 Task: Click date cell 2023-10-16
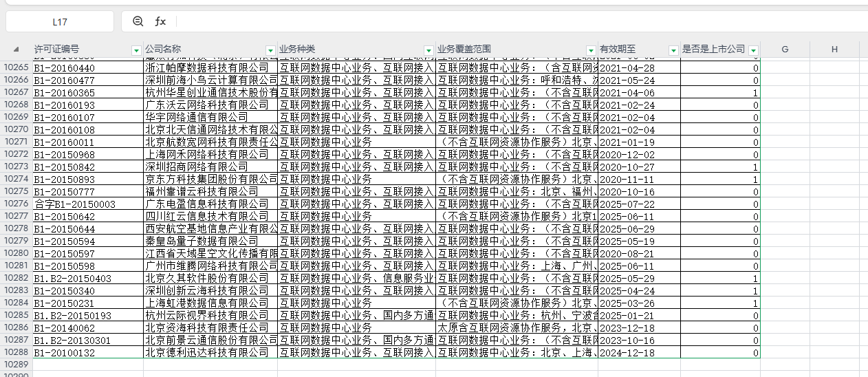(x=639, y=341)
